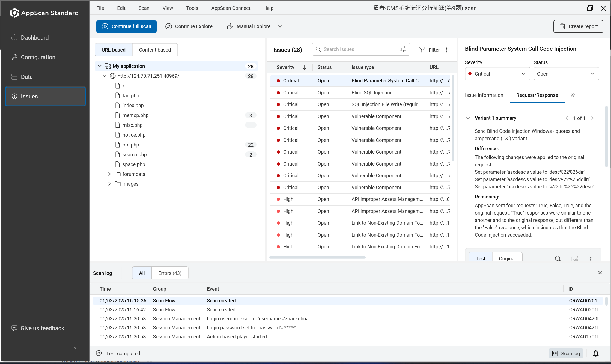Viewport: 611px width, 364px height.
Task: Collapse the Variant 1 summary section
Action: click(468, 118)
